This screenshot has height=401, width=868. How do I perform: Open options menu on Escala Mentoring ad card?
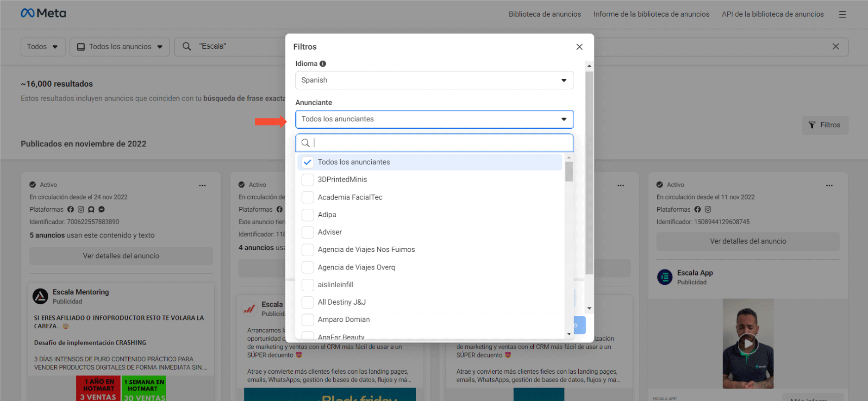click(x=202, y=185)
